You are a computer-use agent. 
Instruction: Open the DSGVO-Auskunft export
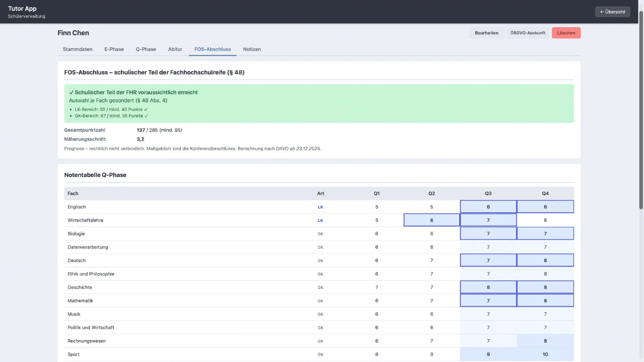click(x=528, y=33)
